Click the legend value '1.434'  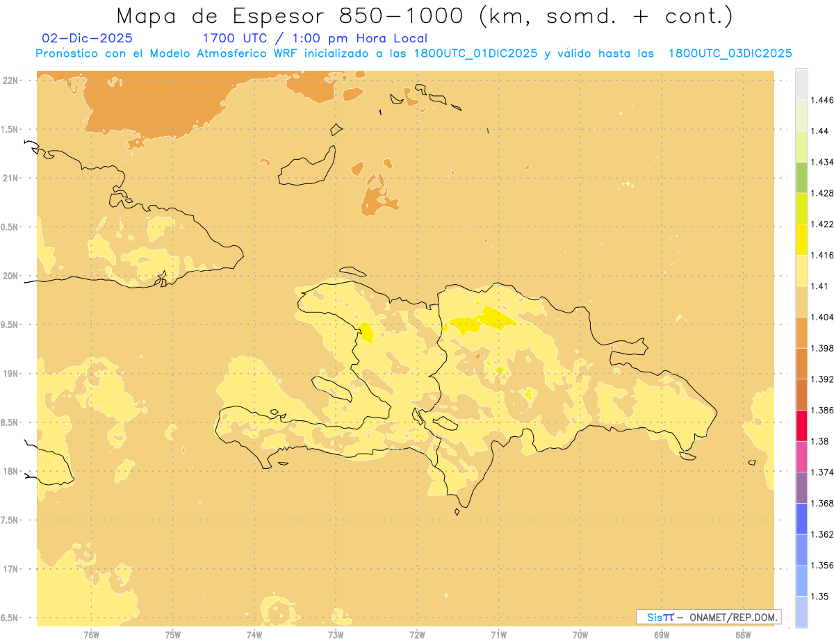[x=821, y=162]
